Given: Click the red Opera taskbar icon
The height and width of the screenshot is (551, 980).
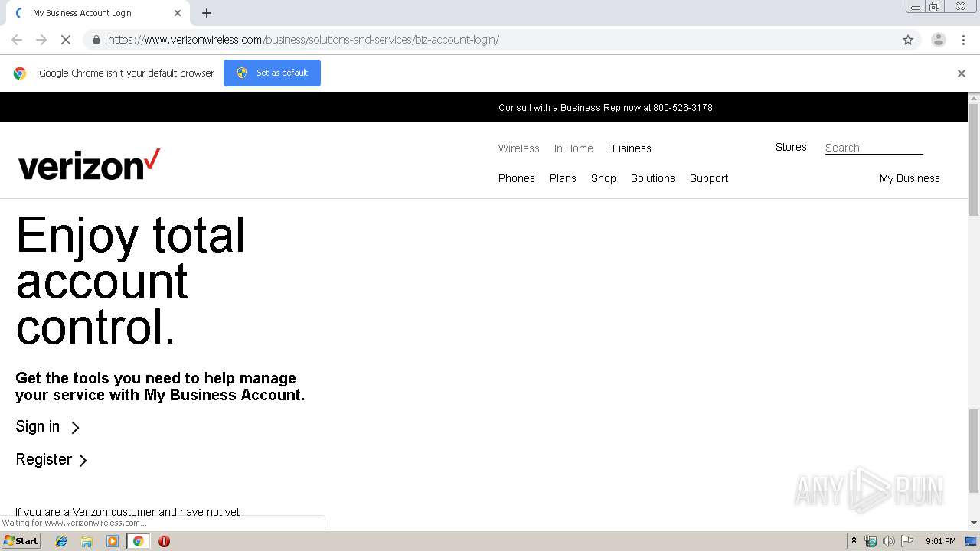Looking at the screenshot, I should pyautogui.click(x=164, y=541).
